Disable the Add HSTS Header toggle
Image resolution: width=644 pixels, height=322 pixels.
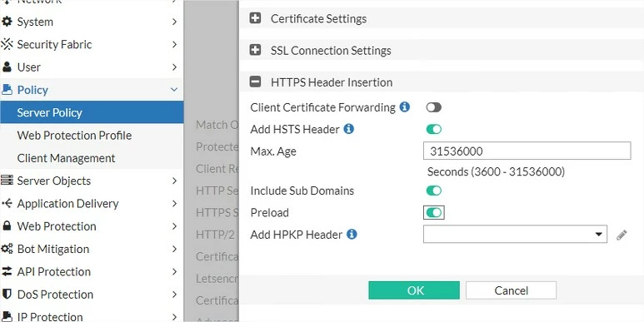click(x=434, y=129)
